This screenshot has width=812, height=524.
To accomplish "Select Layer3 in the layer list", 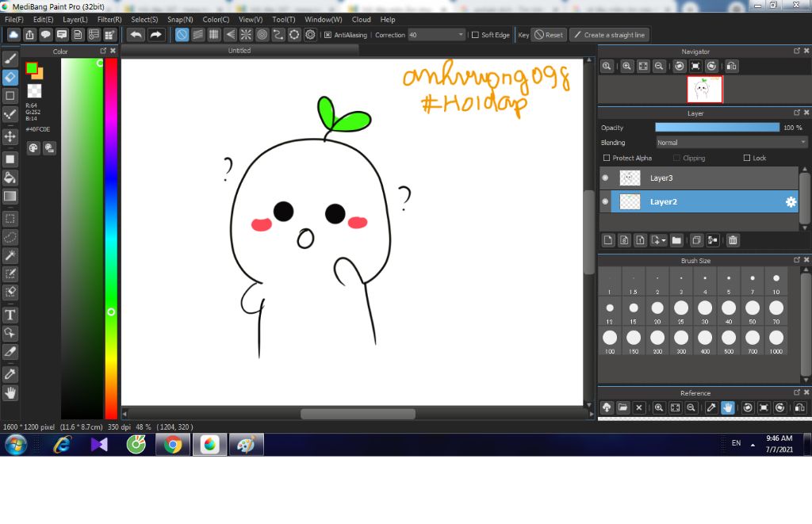I will point(699,178).
